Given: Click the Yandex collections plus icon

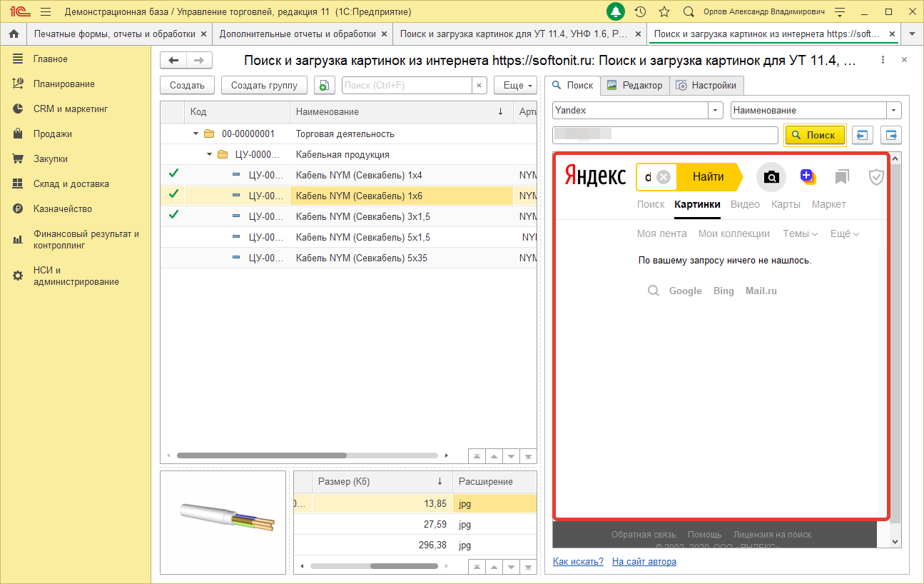Looking at the screenshot, I should (807, 176).
